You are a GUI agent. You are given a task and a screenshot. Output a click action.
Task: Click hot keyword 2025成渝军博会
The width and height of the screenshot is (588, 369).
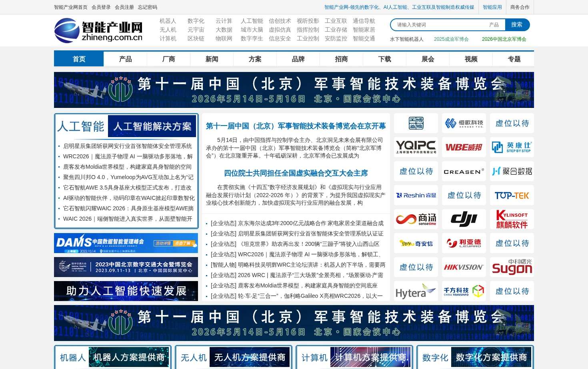pos(451,39)
